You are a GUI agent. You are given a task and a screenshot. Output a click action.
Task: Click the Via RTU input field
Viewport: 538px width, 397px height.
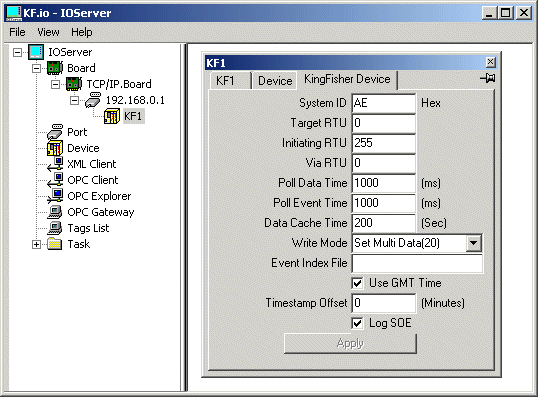384,163
